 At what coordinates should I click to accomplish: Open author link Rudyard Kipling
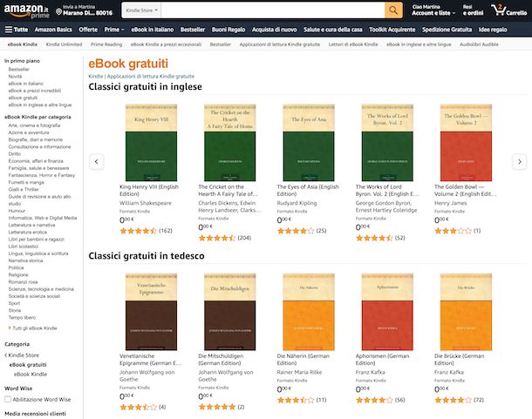coord(297,203)
